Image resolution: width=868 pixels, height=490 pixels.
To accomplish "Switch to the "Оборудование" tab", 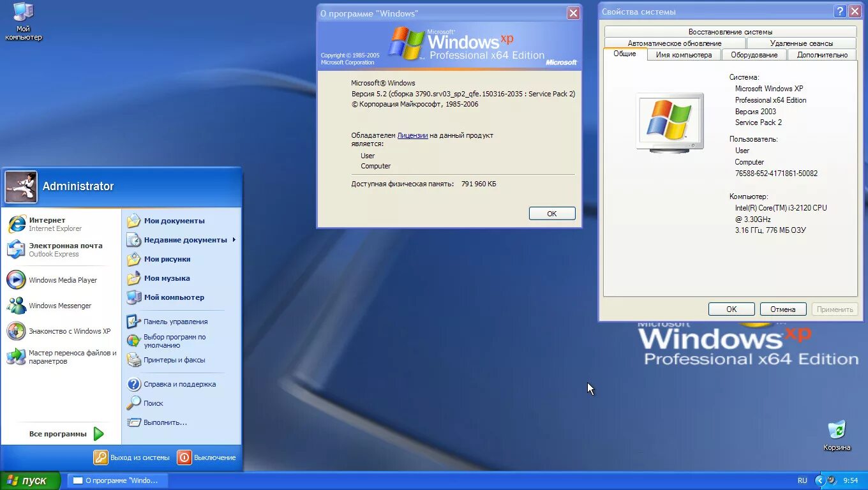I will (754, 54).
